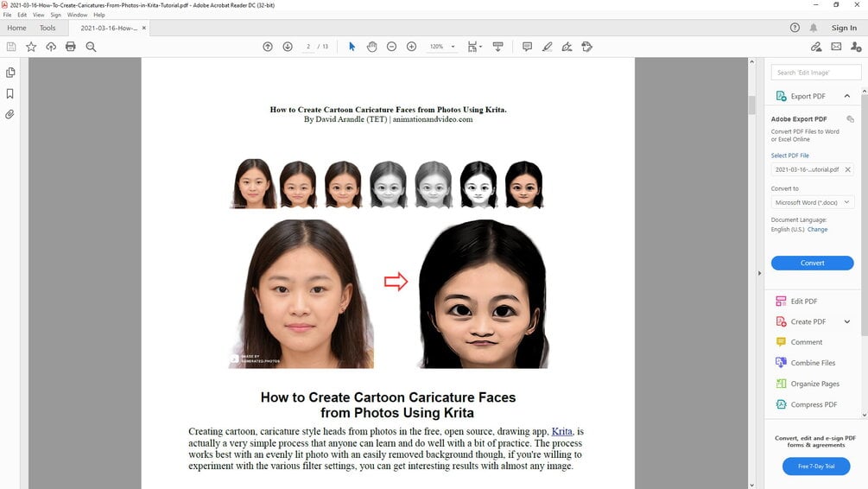Go to next page arrow icon

coord(288,47)
